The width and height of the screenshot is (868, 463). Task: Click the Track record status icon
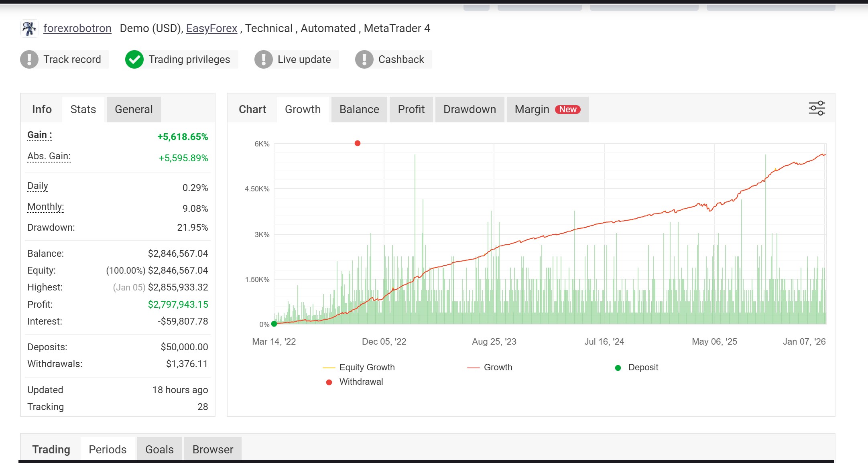pos(29,59)
